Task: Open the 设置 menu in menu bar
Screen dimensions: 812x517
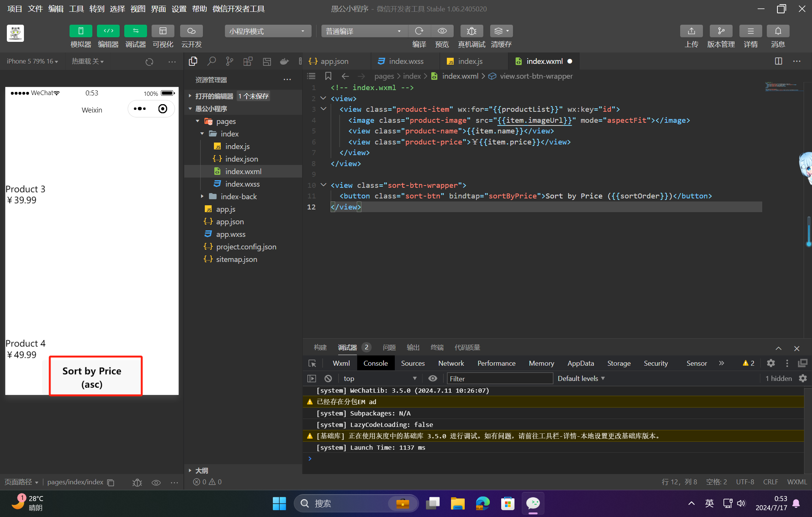Action: coord(179,9)
